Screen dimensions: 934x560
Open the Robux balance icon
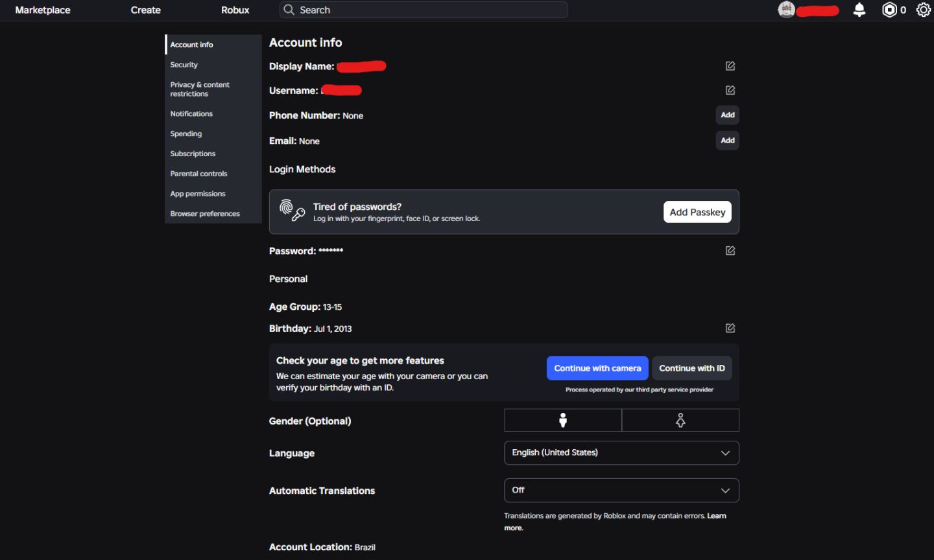[889, 10]
